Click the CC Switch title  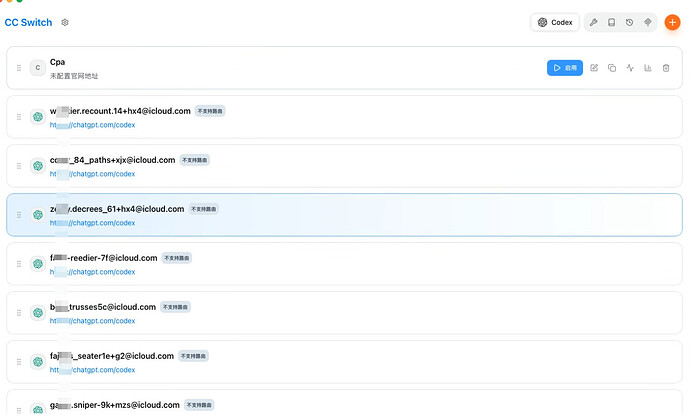[28, 22]
